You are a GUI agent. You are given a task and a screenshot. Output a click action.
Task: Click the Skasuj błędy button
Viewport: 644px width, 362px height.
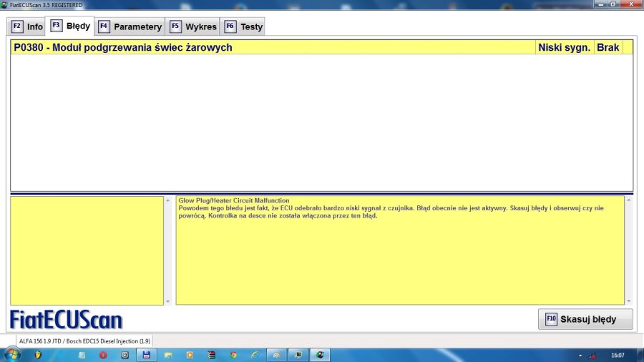tap(585, 319)
